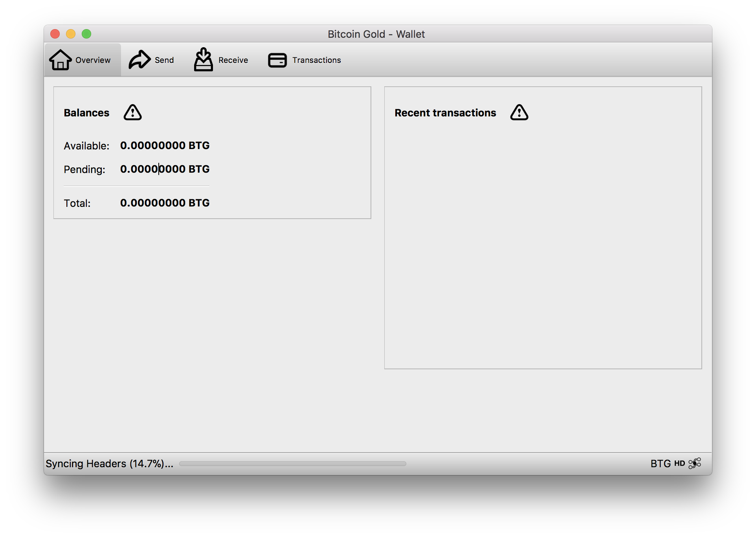Click the Send arrow icon
The height and width of the screenshot is (538, 756).
coord(139,60)
